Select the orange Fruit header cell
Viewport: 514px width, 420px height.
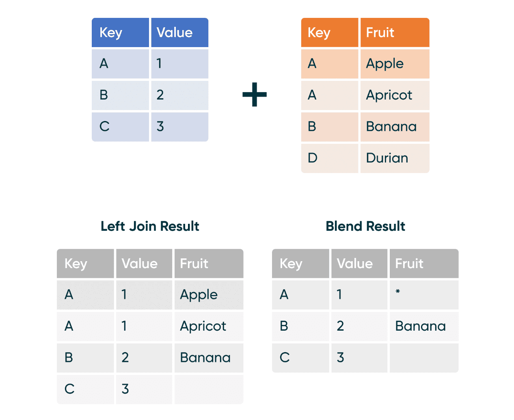pos(395,32)
